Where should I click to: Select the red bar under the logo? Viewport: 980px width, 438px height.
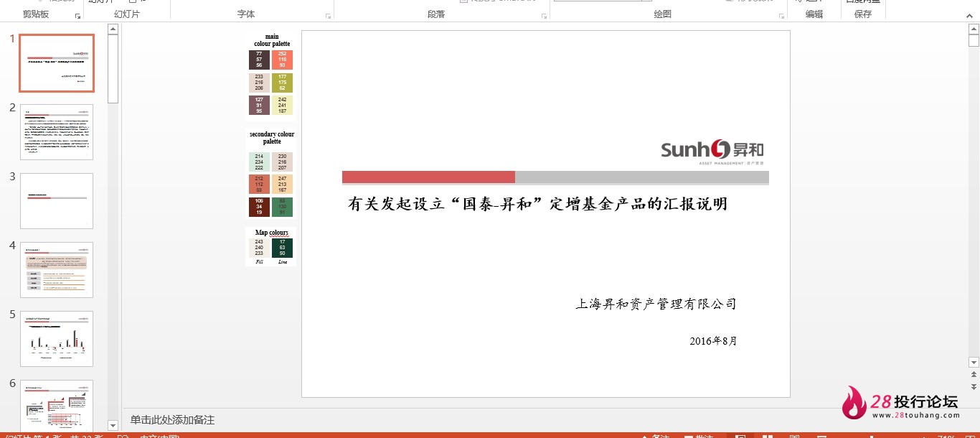tap(428, 177)
